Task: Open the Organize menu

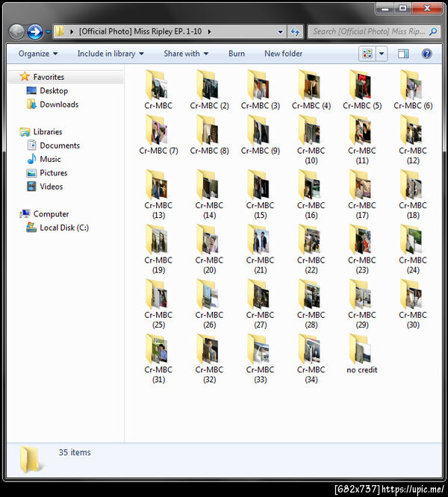Action: click(38, 54)
